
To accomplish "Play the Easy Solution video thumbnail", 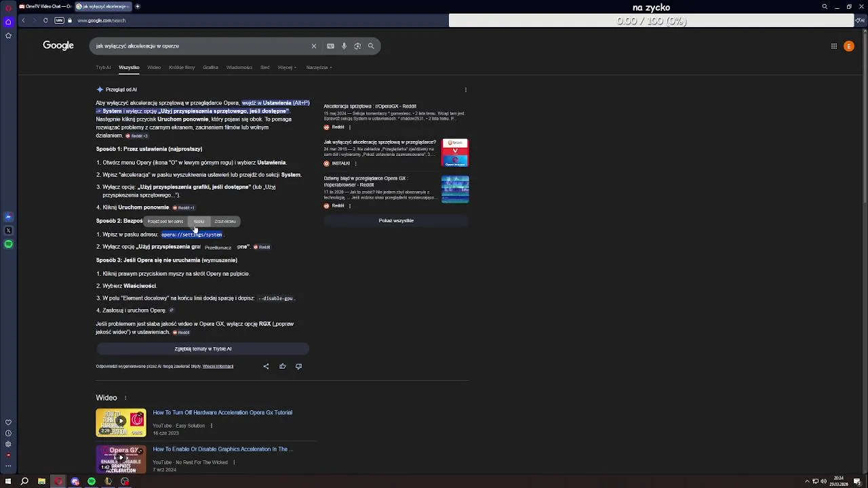I will point(121,422).
